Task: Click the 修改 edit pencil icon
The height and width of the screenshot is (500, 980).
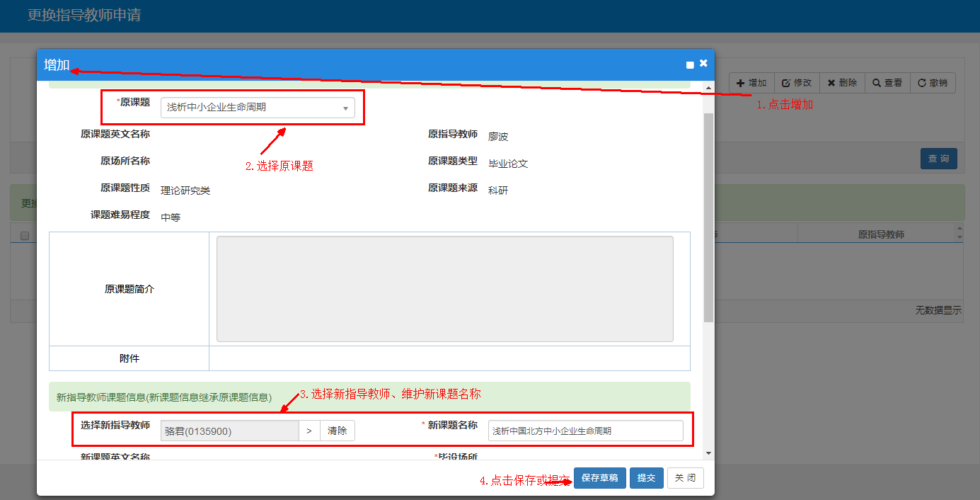Action: tap(786, 83)
